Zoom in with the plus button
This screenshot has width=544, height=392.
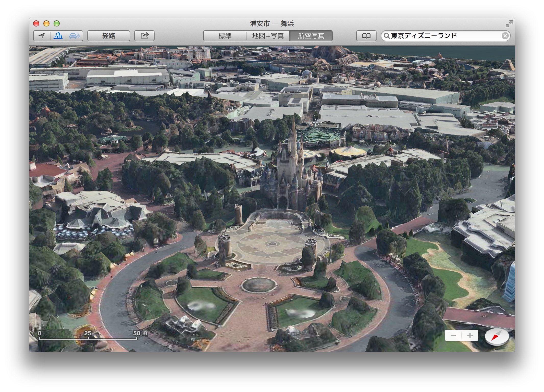470,335
